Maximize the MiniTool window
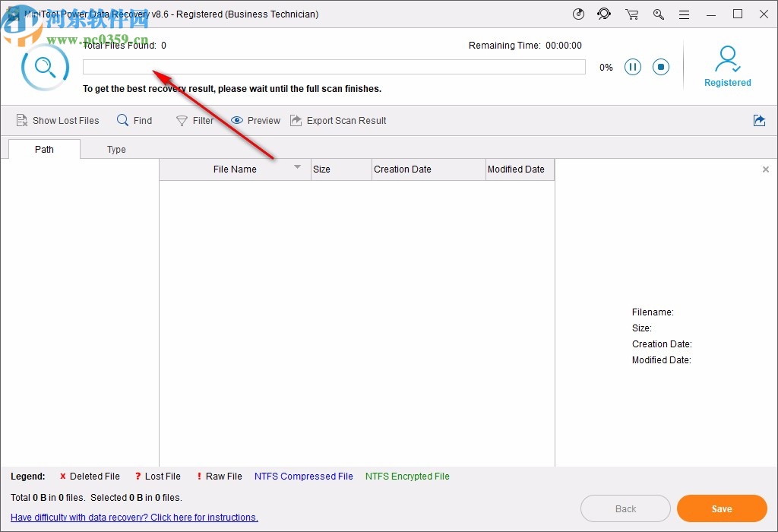Viewport: 778px width, 532px height. pos(738,14)
